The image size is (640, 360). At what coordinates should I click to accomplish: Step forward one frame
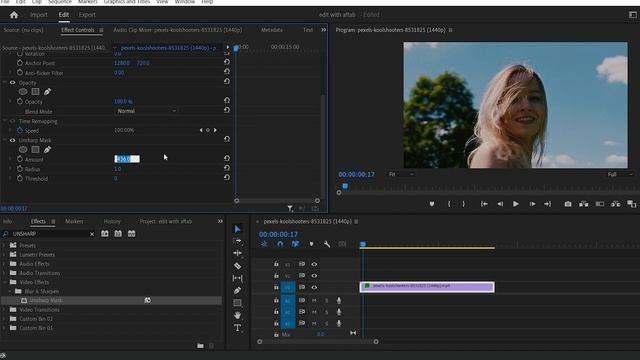[532, 204]
